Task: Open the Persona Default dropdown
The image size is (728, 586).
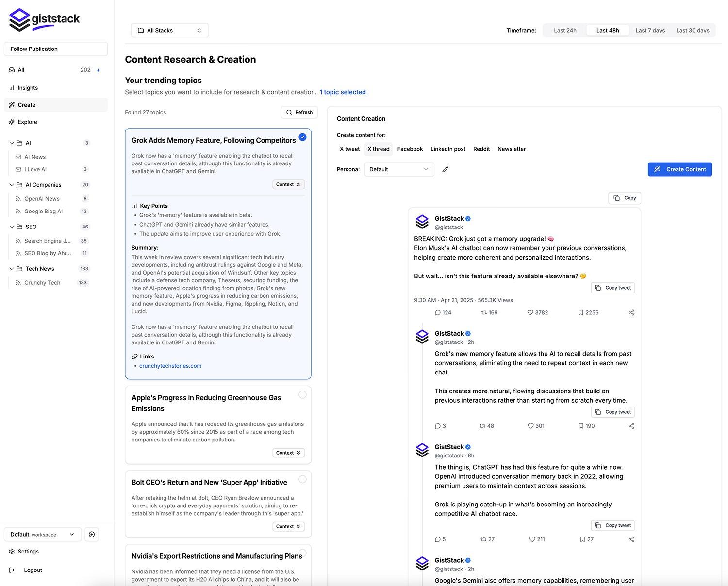Action: (x=399, y=169)
